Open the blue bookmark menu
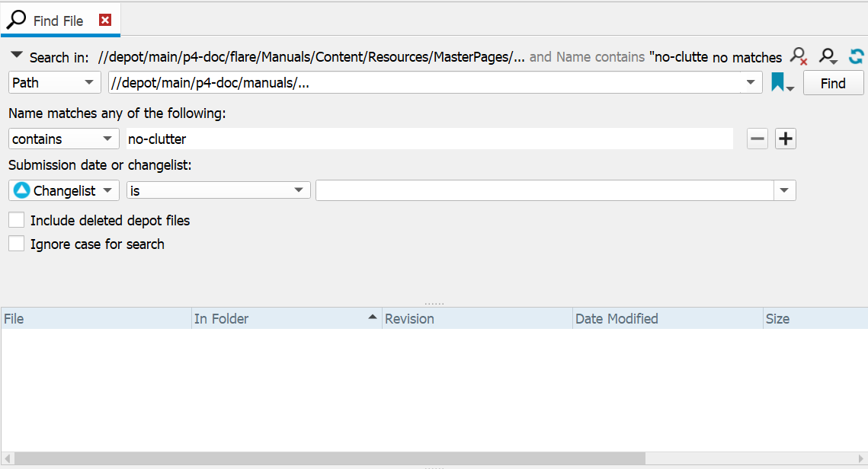The height and width of the screenshot is (469, 868). coord(782,83)
